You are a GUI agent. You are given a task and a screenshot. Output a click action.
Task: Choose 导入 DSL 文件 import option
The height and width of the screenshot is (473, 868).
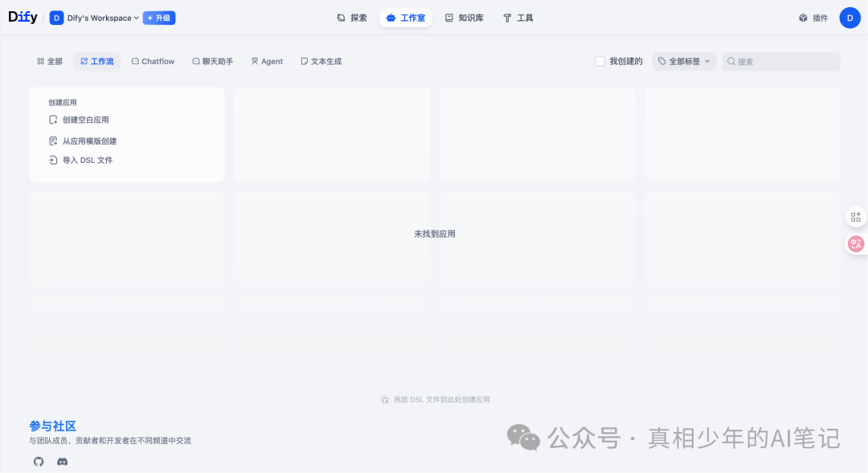(80, 161)
